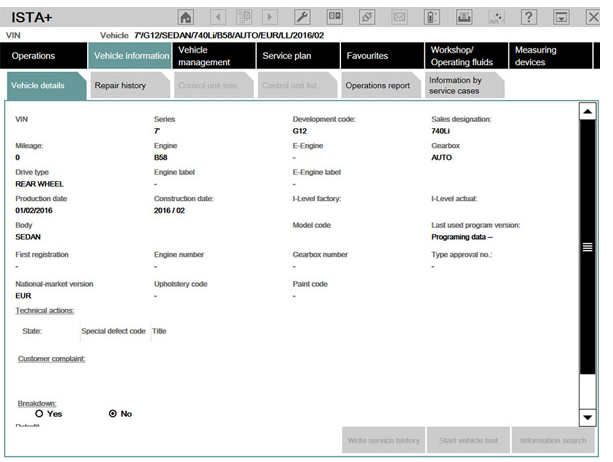Click the Technical actions heading
The image size is (613, 462).
(x=45, y=310)
